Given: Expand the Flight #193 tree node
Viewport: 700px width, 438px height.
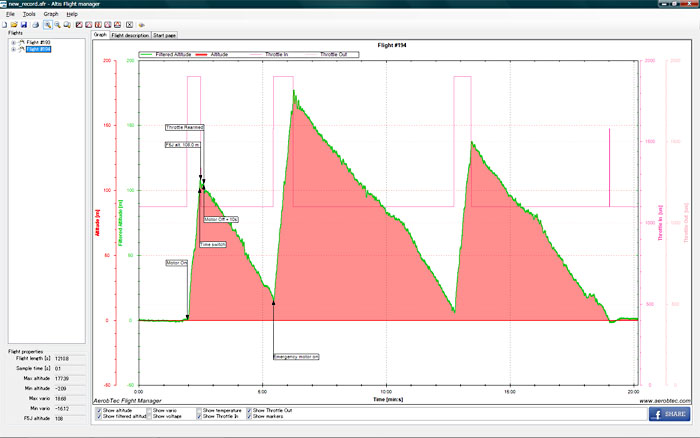Looking at the screenshot, I should coord(13,43).
